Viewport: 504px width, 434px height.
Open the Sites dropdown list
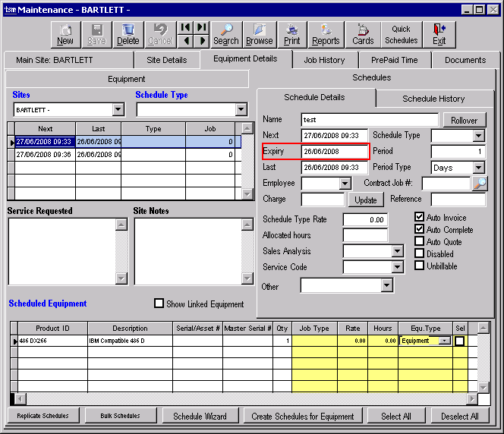pos(117,110)
